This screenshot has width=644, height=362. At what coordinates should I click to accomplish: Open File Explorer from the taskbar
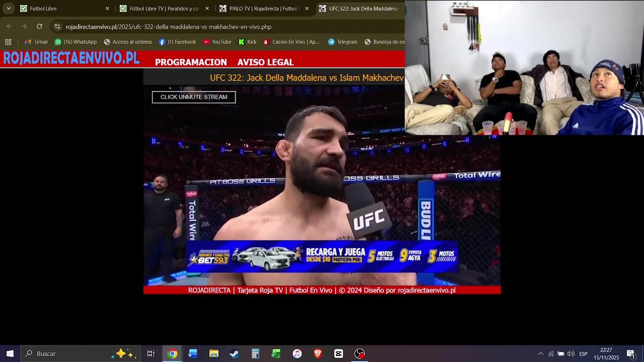click(214, 353)
